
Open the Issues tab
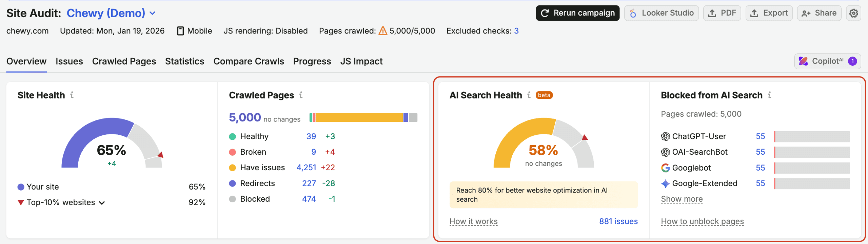69,61
